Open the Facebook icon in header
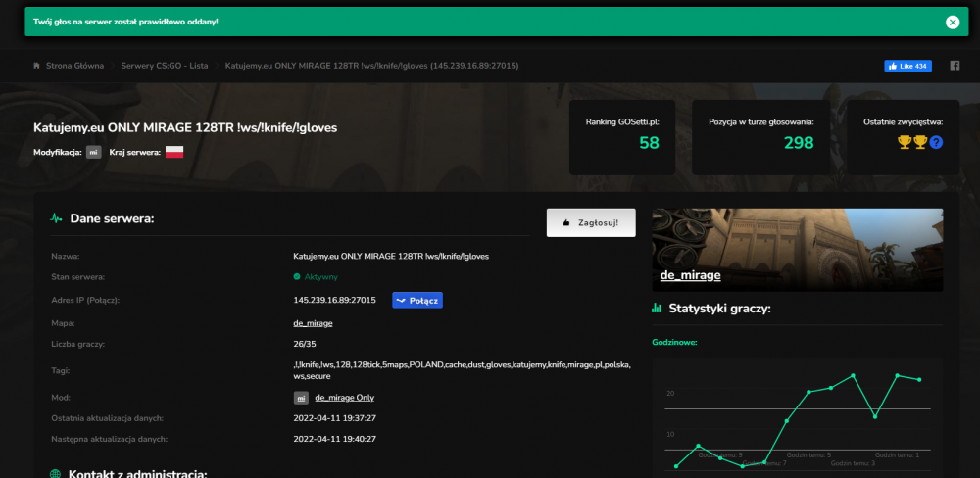The image size is (980, 478). (955, 66)
